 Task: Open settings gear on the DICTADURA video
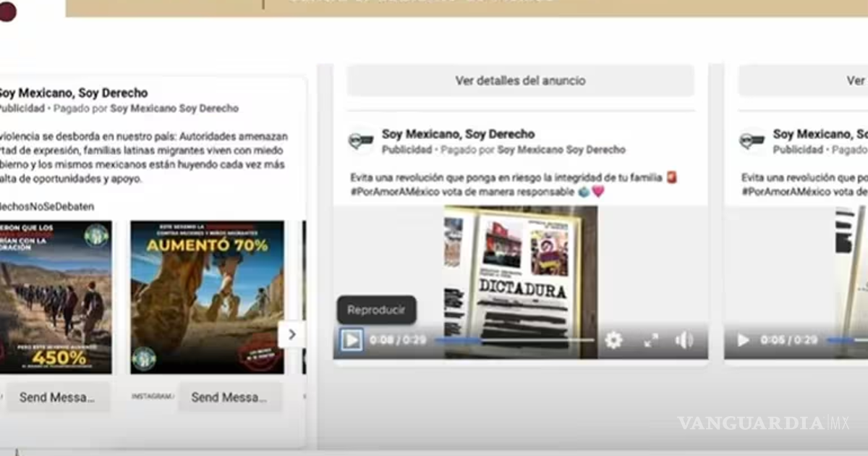point(613,340)
